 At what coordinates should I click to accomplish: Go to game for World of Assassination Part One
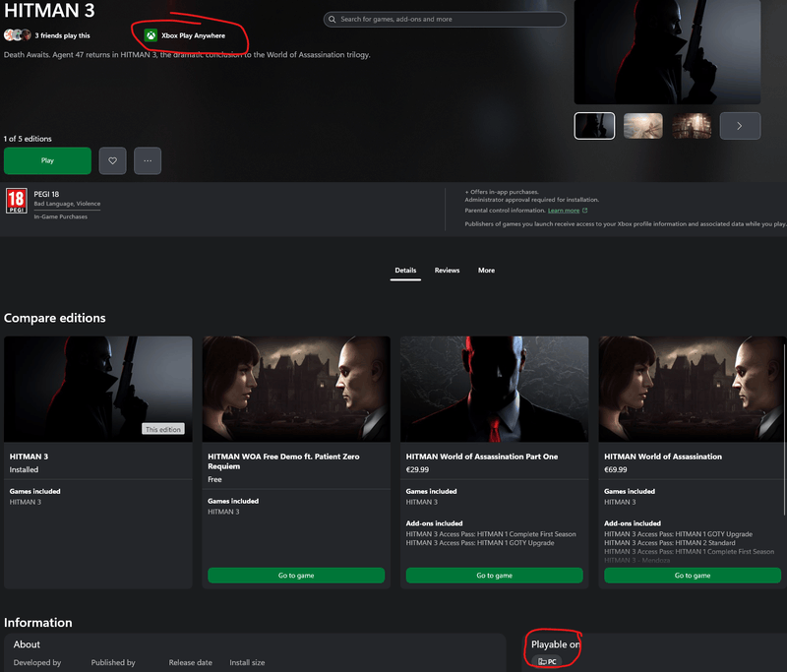(495, 576)
